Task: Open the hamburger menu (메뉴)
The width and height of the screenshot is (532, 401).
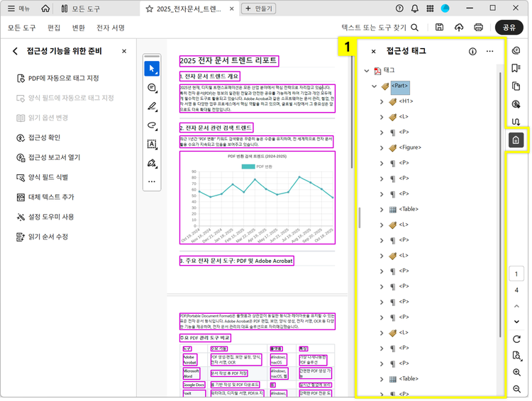Action: (18, 9)
